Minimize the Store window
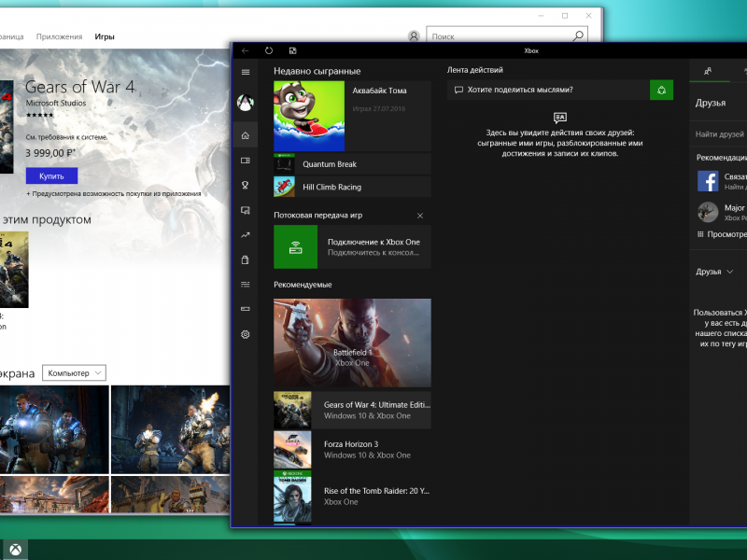Image resolution: width=747 pixels, height=560 pixels. pos(542,16)
